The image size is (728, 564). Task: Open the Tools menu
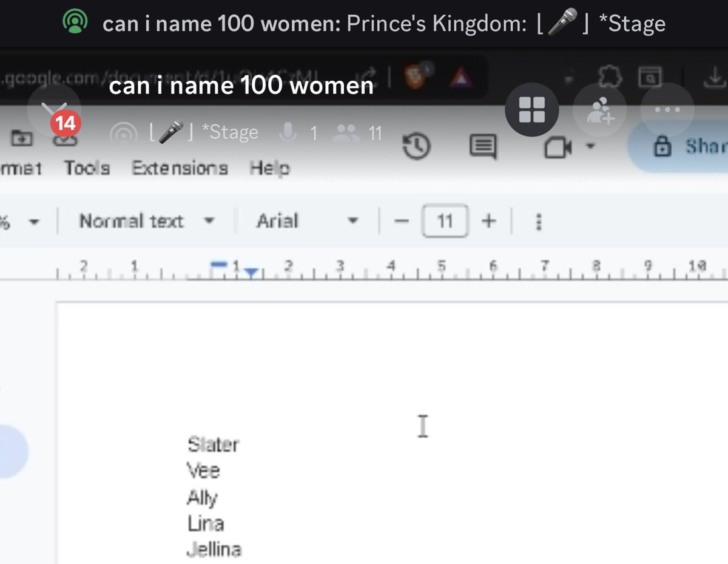(x=87, y=168)
